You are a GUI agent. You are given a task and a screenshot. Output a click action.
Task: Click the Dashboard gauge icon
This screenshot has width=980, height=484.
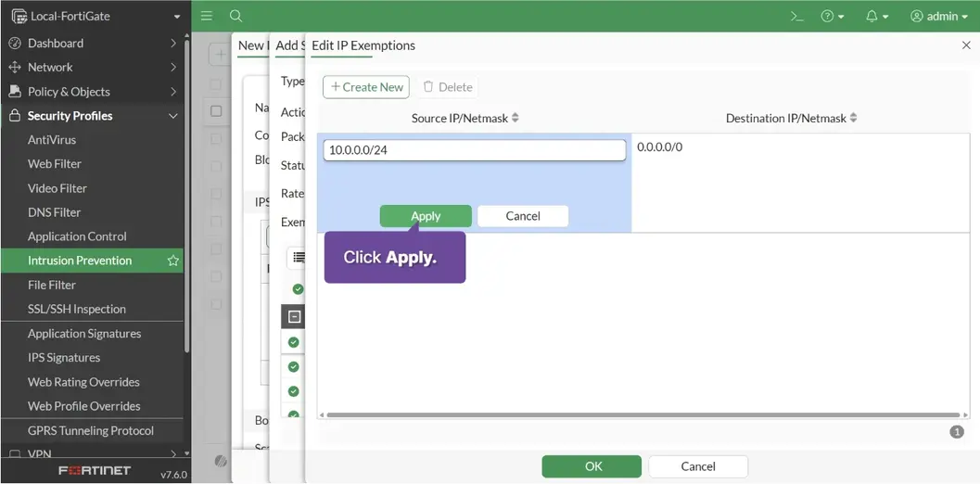click(15, 44)
